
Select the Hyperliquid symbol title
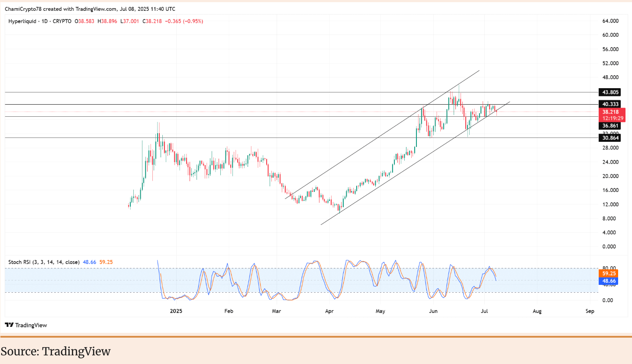coord(22,21)
